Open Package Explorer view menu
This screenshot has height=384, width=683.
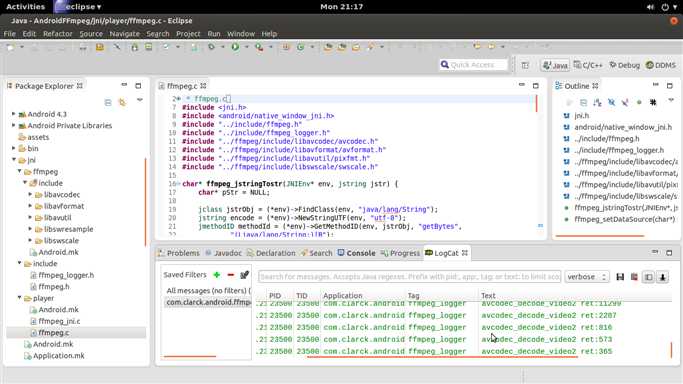click(140, 100)
